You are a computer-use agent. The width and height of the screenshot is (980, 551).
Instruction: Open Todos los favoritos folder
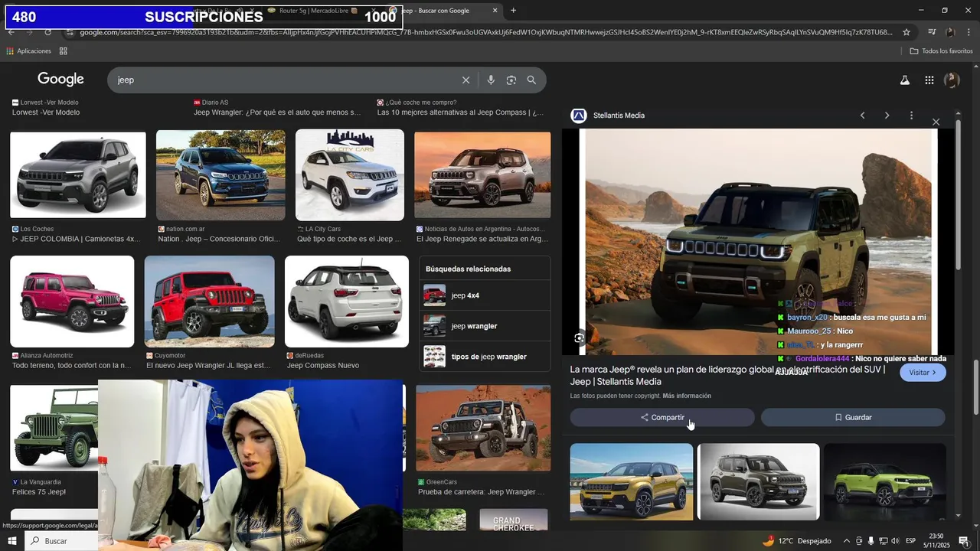[941, 51]
